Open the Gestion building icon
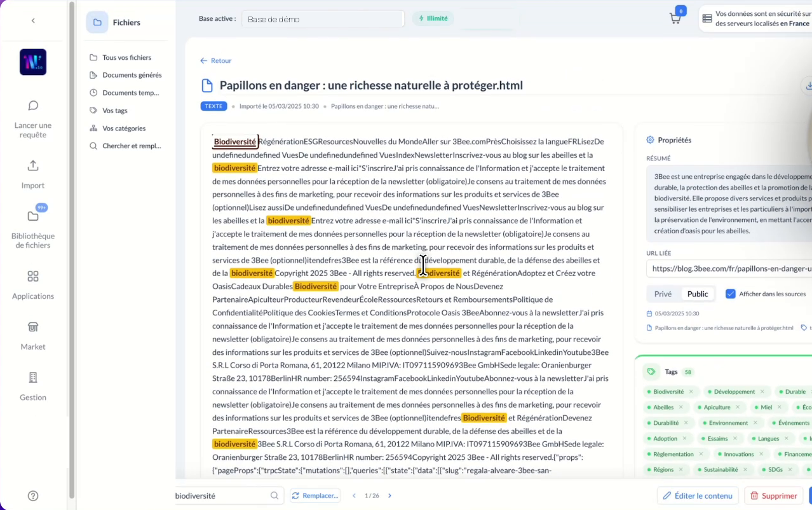The image size is (812, 510). pos(33,378)
